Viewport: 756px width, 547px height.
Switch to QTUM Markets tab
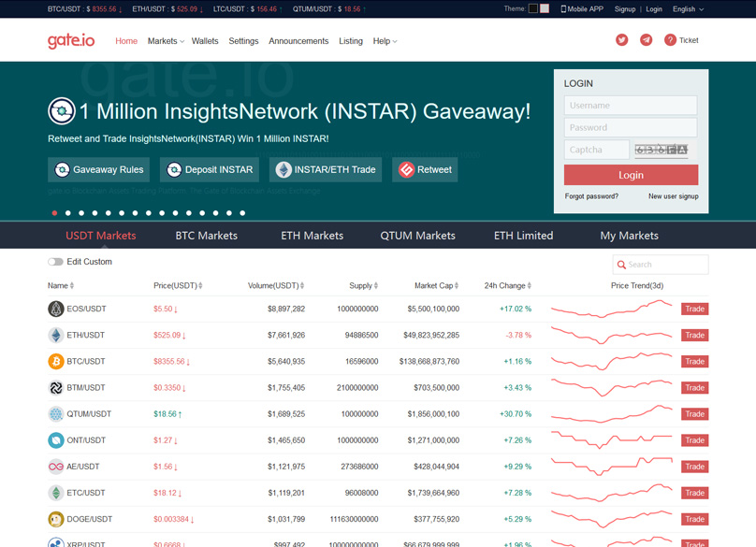tap(417, 236)
